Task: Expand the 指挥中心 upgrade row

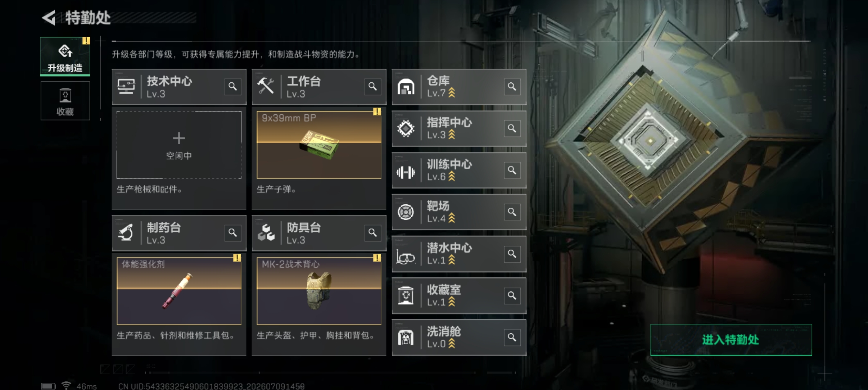Action: (459, 128)
